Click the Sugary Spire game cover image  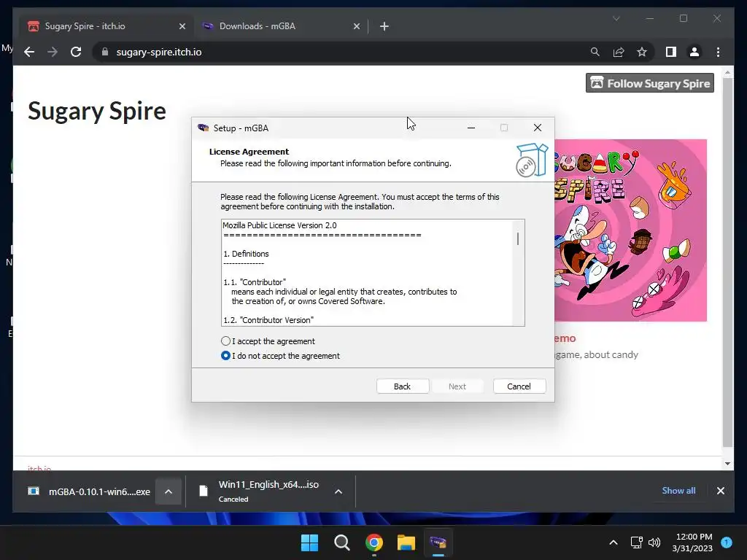pos(630,230)
